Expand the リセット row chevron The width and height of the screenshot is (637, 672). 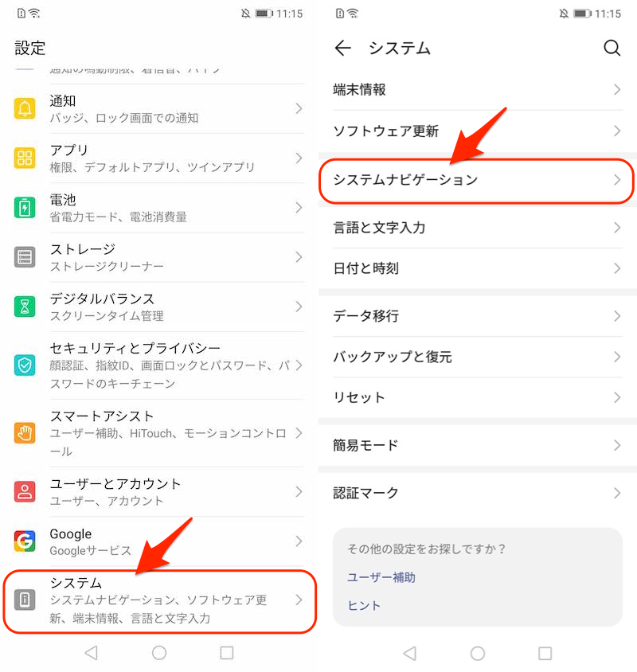pos(617,397)
